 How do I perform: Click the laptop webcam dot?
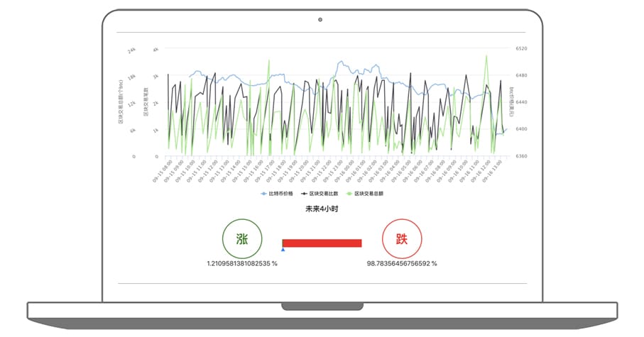(320, 19)
